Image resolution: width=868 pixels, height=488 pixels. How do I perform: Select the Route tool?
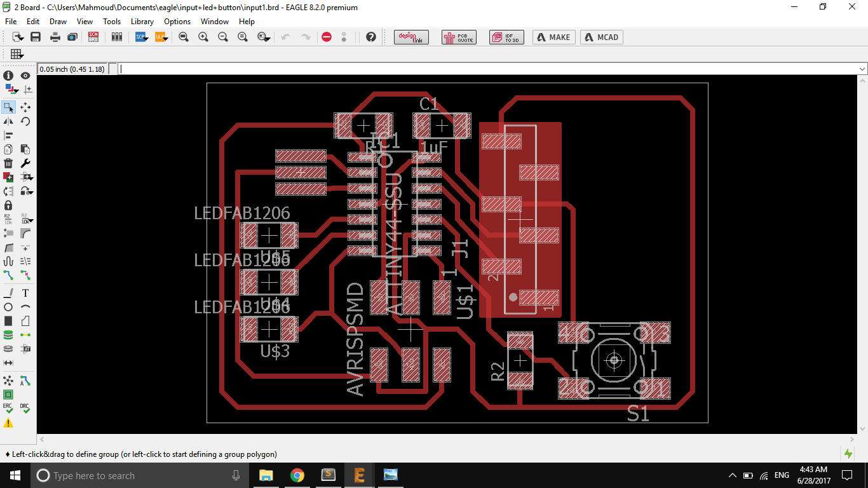pyautogui.click(x=8, y=275)
